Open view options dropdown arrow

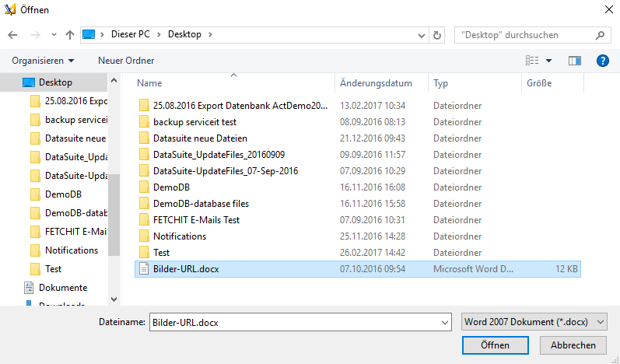[x=549, y=61]
